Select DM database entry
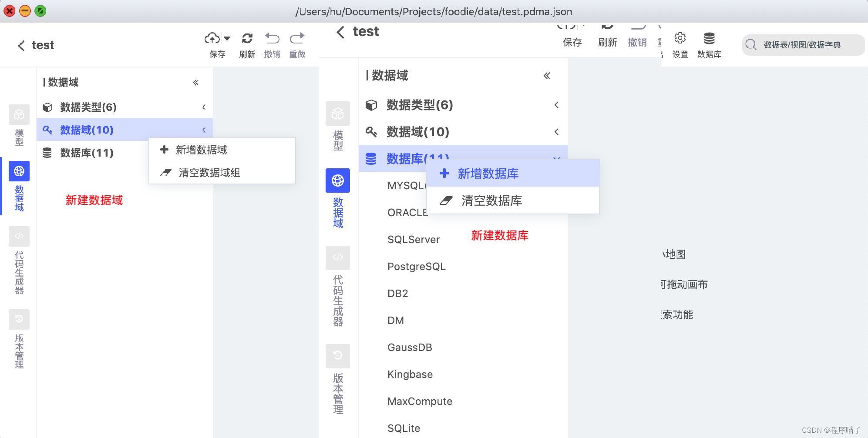 [396, 321]
